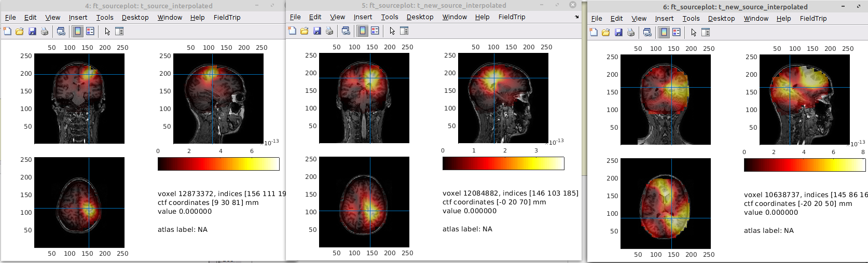Click the colorbar in figure 4 window
This screenshot has height=263, width=868.
tap(218, 164)
